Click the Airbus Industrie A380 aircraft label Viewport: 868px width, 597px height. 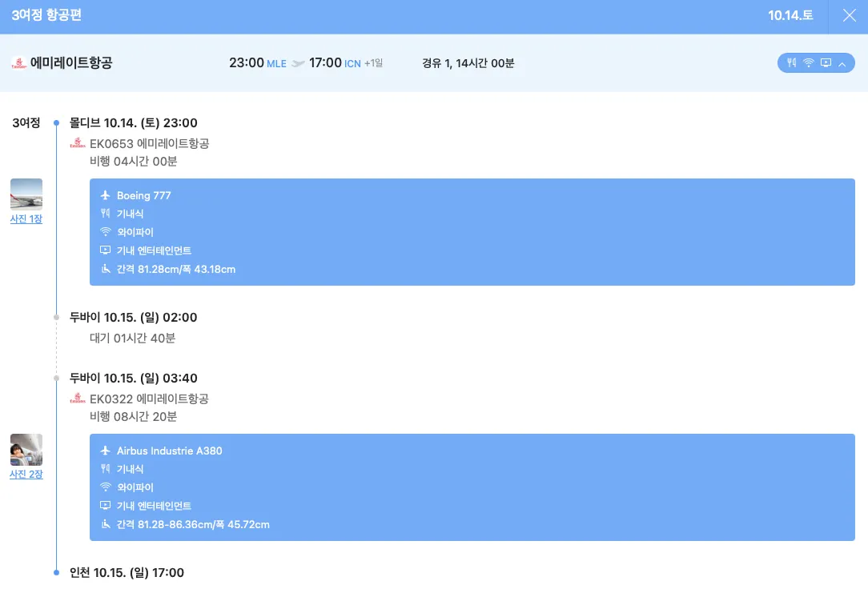170,451
